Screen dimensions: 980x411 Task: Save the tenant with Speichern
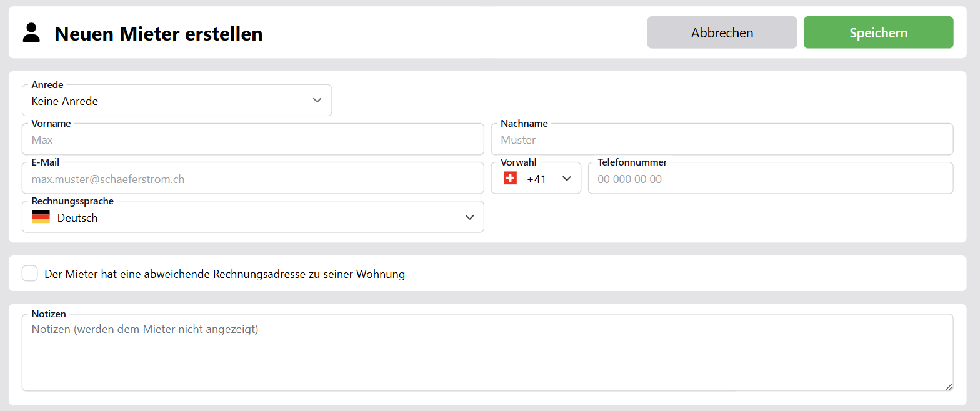coord(878,32)
